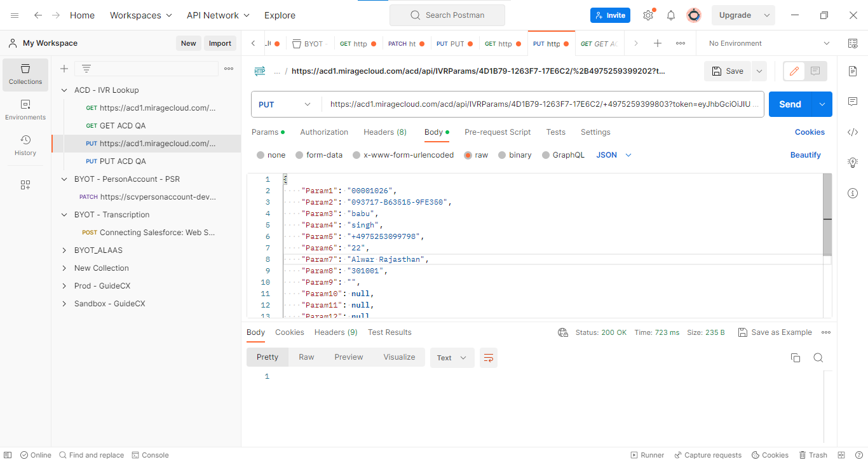Viewport: 868px width, 462px height.
Task: Expand the BYOT_ALAAS collection
Action: click(64, 250)
